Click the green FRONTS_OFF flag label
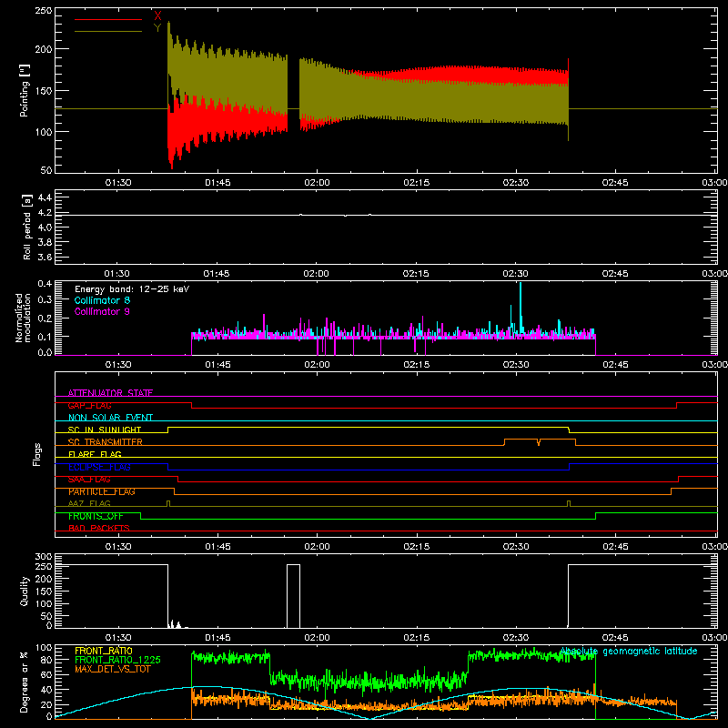Image resolution: width=728 pixels, height=728 pixels. 96,516
